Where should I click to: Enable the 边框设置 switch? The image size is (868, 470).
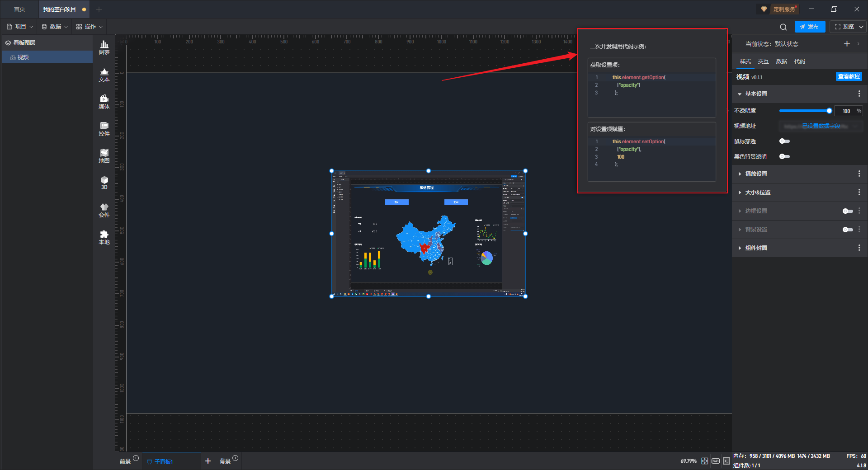(x=848, y=211)
